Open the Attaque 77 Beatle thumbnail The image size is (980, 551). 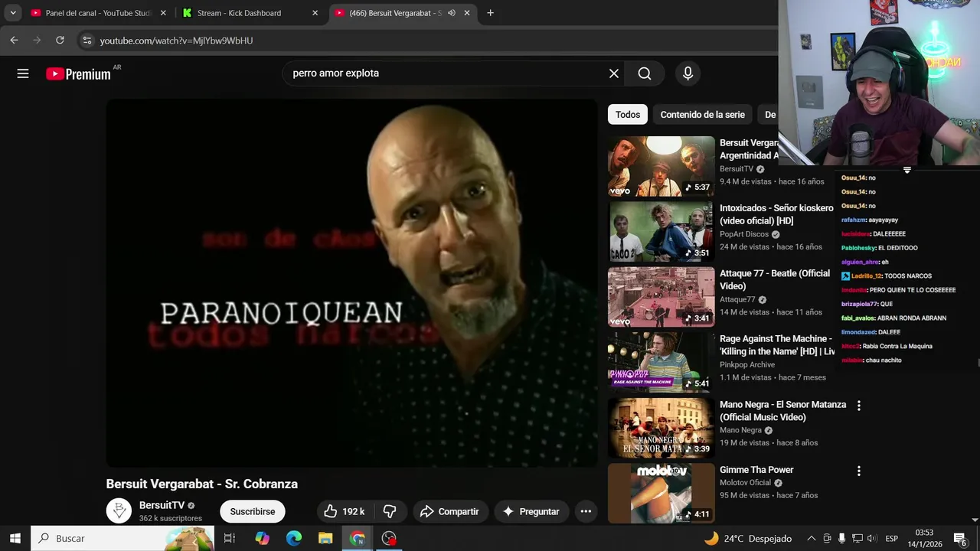661,297
